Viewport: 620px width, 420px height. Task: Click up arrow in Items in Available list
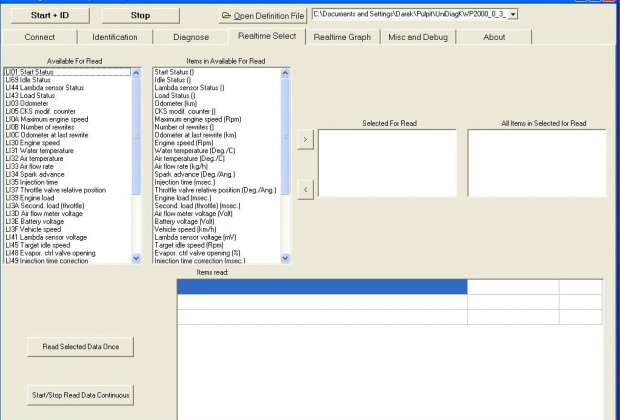(285, 73)
